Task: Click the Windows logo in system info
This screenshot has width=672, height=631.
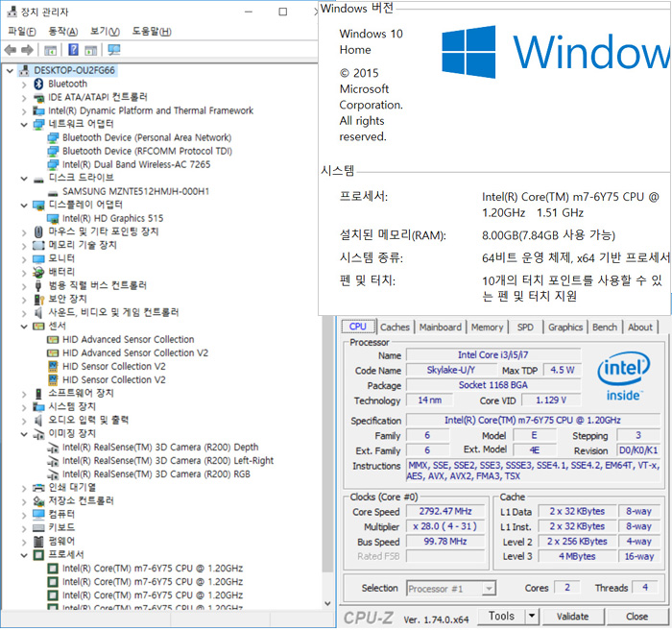Action: (468, 52)
